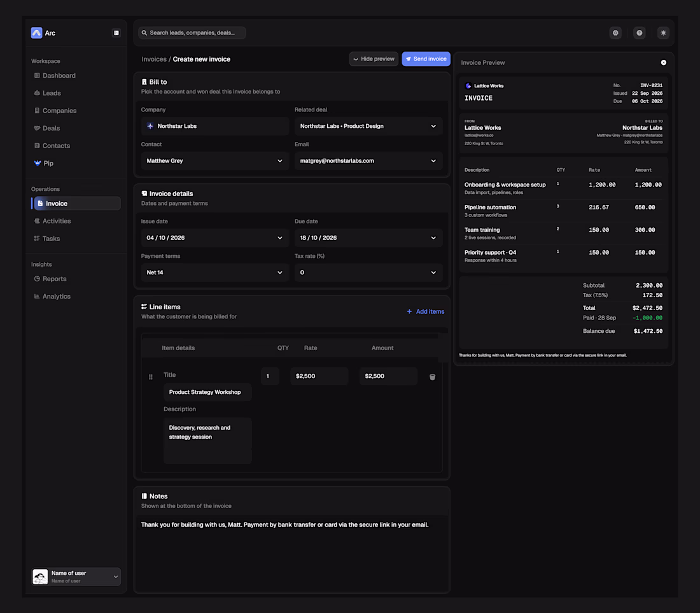Open the Related deal dropdown
700x613 pixels.
click(x=368, y=126)
